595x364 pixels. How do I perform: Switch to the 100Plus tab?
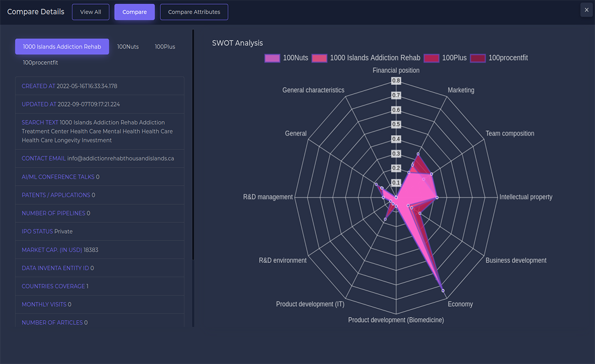click(165, 47)
